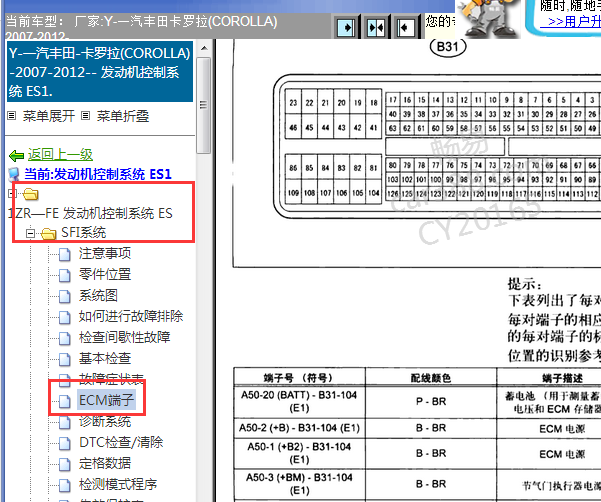
Task: Click A50-3 (+BM) - B31-104 cell
Action: coord(299,484)
